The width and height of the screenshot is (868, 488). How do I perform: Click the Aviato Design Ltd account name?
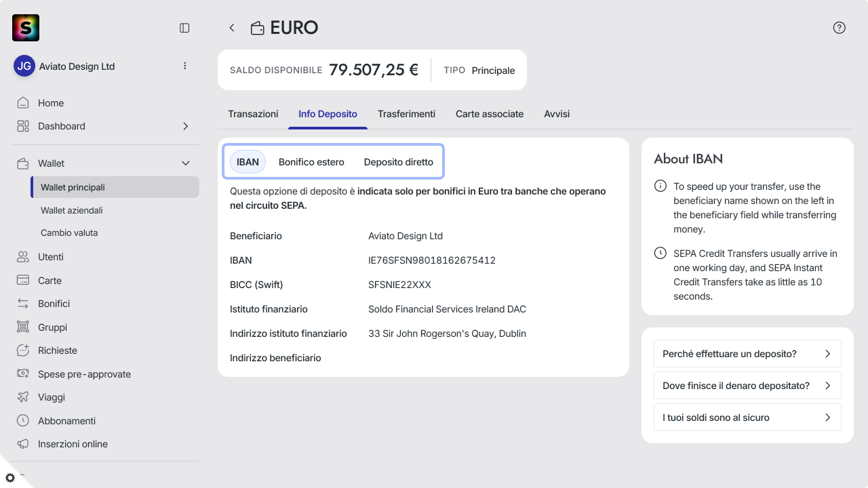tap(77, 66)
